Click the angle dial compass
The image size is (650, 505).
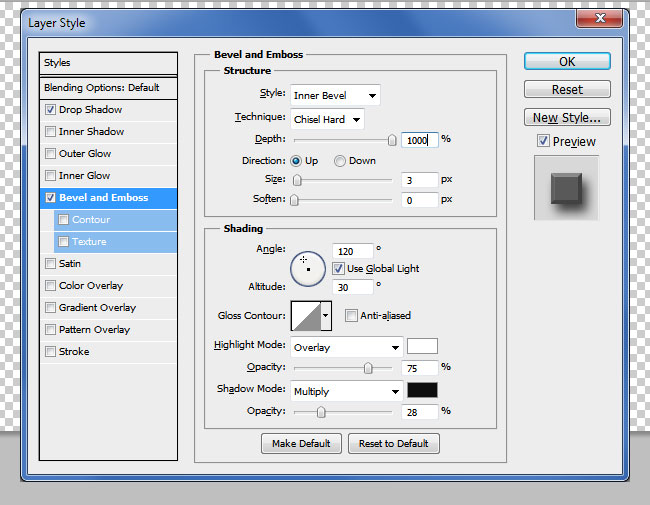[x=307, y=266]
